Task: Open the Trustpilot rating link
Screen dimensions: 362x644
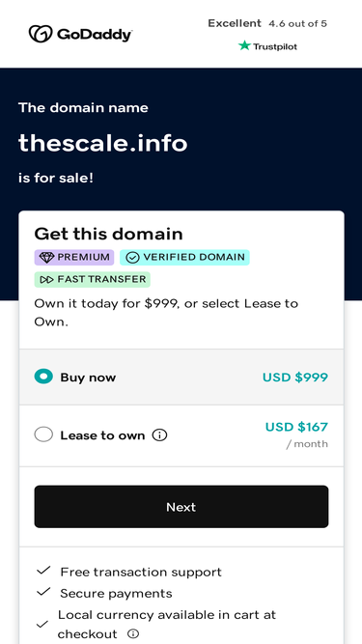Action: pos(267,35)
